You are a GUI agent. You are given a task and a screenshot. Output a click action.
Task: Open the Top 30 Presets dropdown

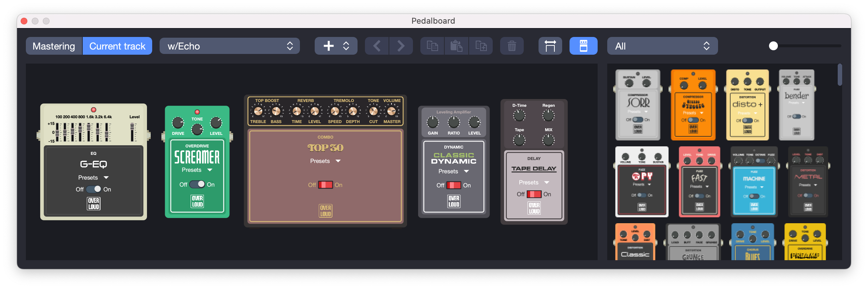(325, 161)
